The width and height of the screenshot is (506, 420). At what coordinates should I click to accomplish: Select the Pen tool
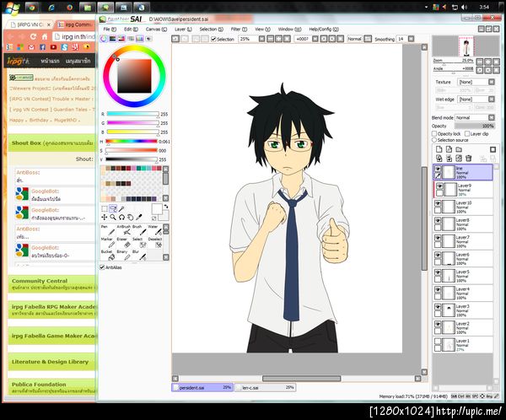coord(107,230)
